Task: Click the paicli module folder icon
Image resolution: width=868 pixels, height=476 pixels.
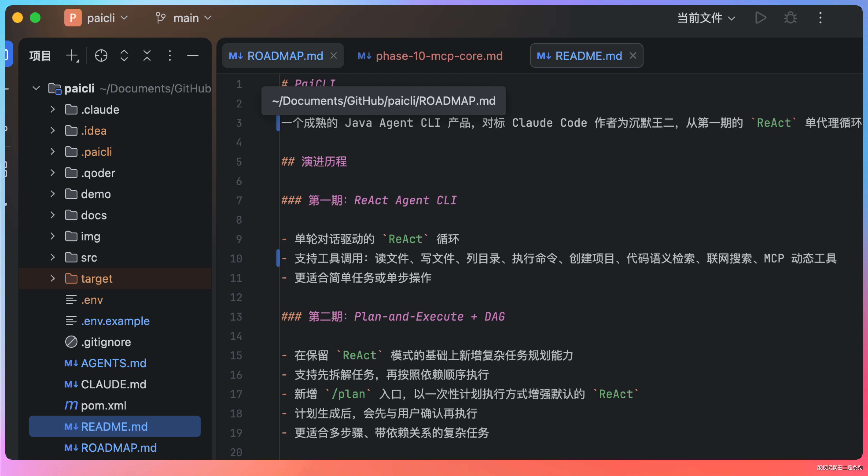Action: coord(55,89)
